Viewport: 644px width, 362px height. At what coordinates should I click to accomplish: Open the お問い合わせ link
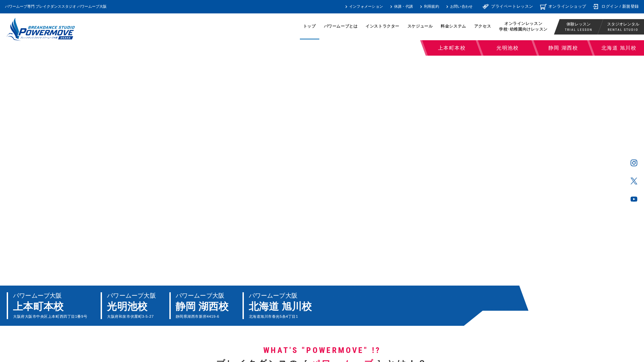tap(460, 7)
